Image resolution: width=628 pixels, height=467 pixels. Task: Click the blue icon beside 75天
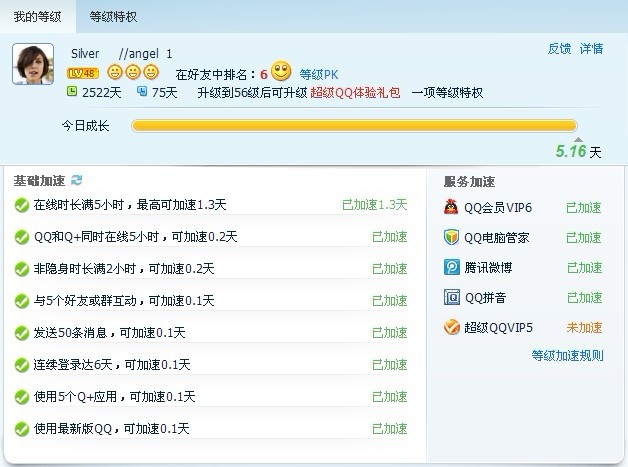point(142,91)
